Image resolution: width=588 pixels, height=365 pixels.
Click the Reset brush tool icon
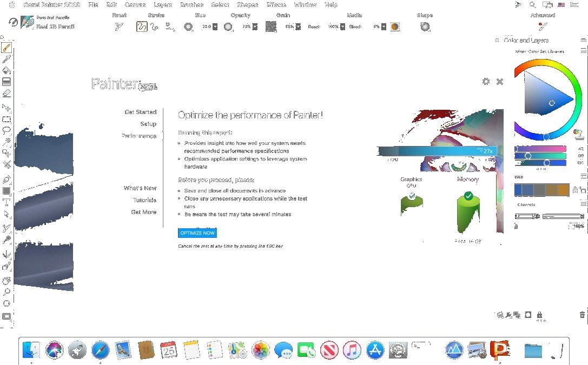coord(119,26)
